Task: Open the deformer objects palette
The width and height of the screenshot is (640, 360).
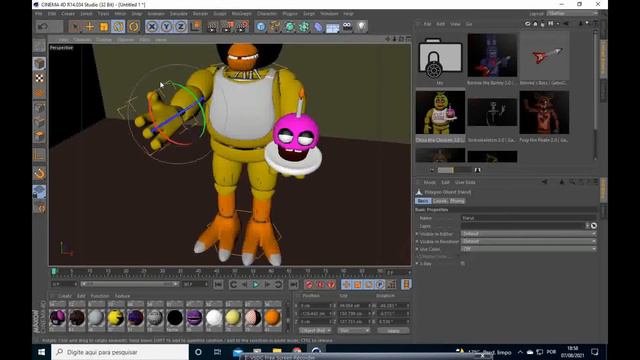Action: pos(318,27)
